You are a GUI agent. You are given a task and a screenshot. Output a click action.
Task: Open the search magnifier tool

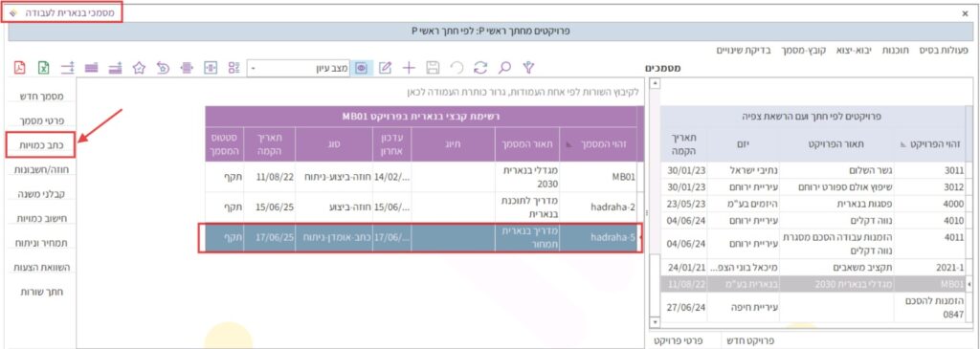[x=504, y=68]
